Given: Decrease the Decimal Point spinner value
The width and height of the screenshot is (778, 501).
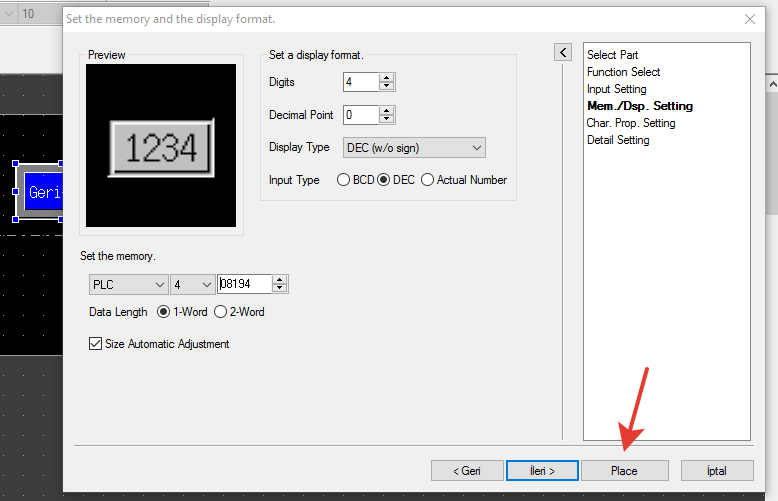Looking at the screenshot, I should (x=387, y=119).
